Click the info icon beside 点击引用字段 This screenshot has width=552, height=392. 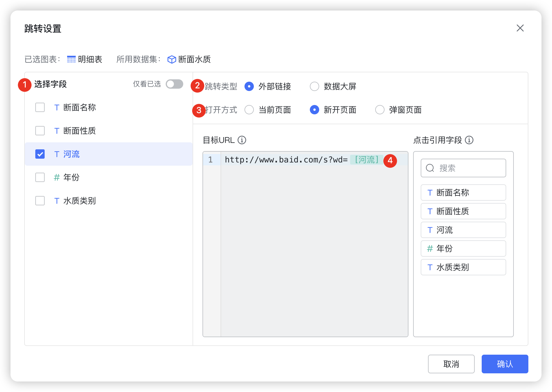pyautogui.click(x=469, y=140)
